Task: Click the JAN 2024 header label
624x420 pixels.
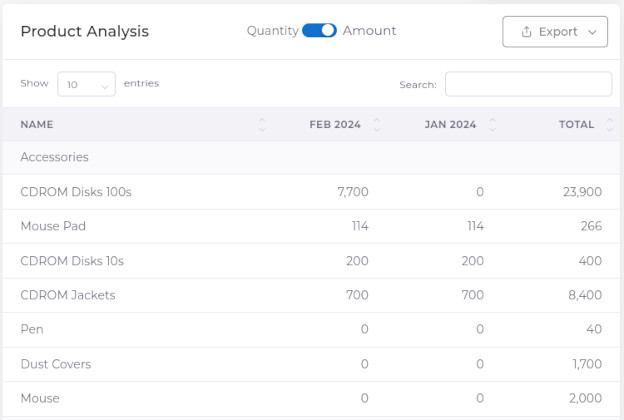Action: (x=450, y=125)
